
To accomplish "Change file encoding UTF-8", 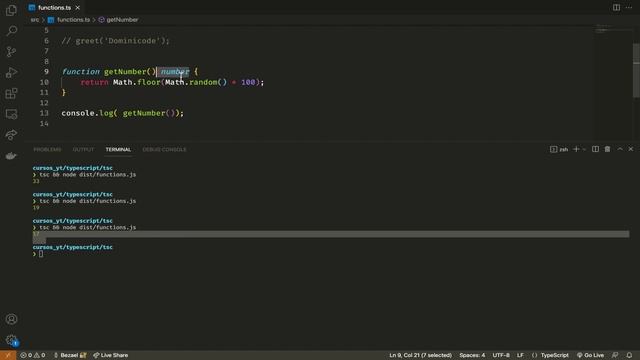I will [501, 355].
